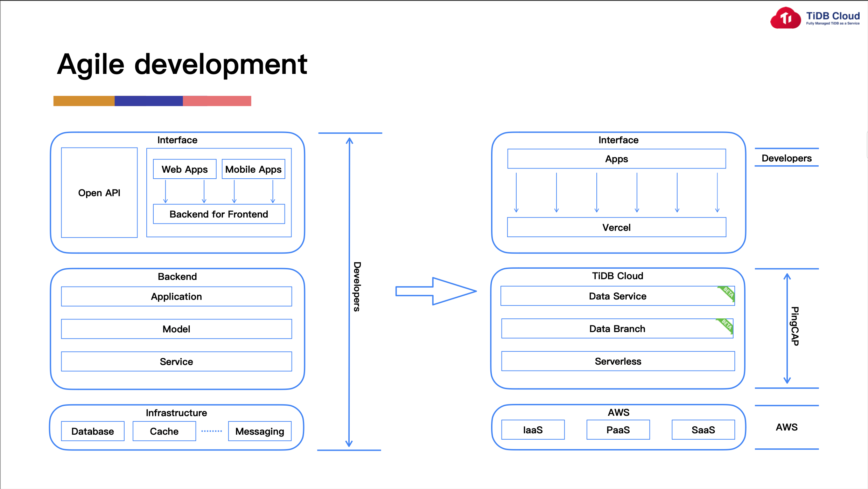Click the BETA ribbon on Data Service

tap(727, 293)
